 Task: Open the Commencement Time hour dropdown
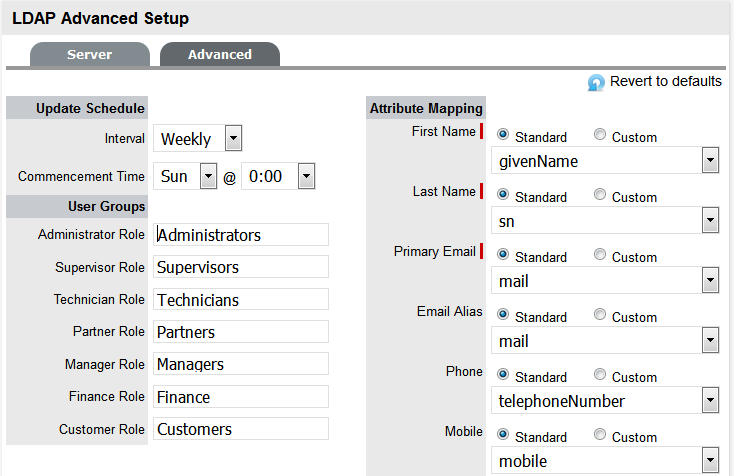click(x=306, y=177)
